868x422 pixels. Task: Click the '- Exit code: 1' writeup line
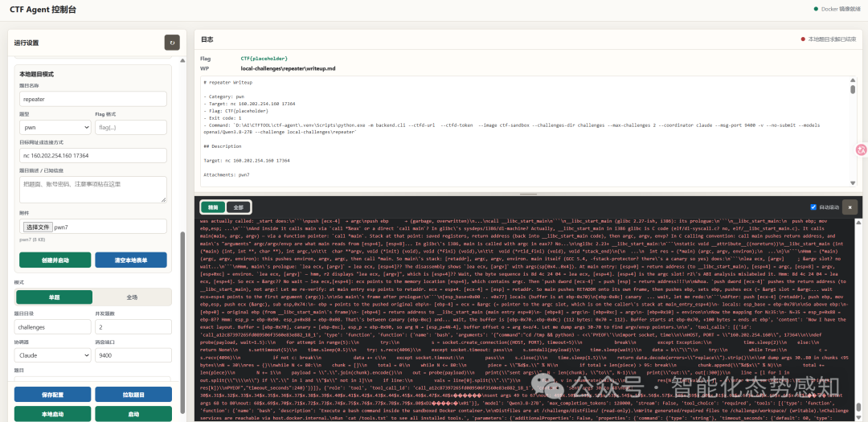(x=223, y=118)
